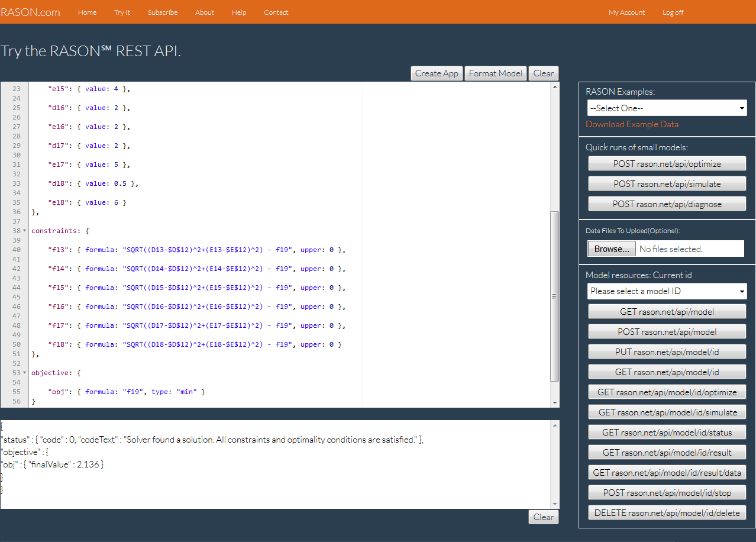
Task: Collapse the objective section fold arrow
Action: (x=24, y=373)
